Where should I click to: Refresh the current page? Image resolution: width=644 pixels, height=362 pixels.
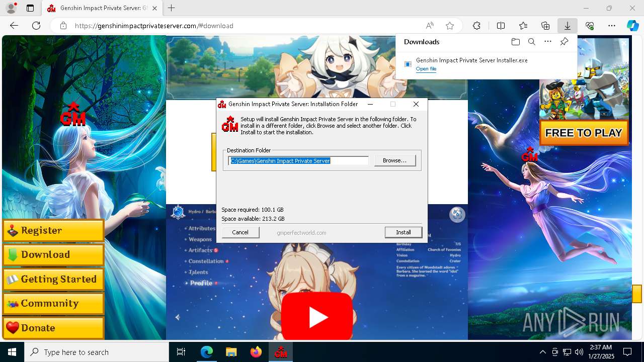(36, 26)
